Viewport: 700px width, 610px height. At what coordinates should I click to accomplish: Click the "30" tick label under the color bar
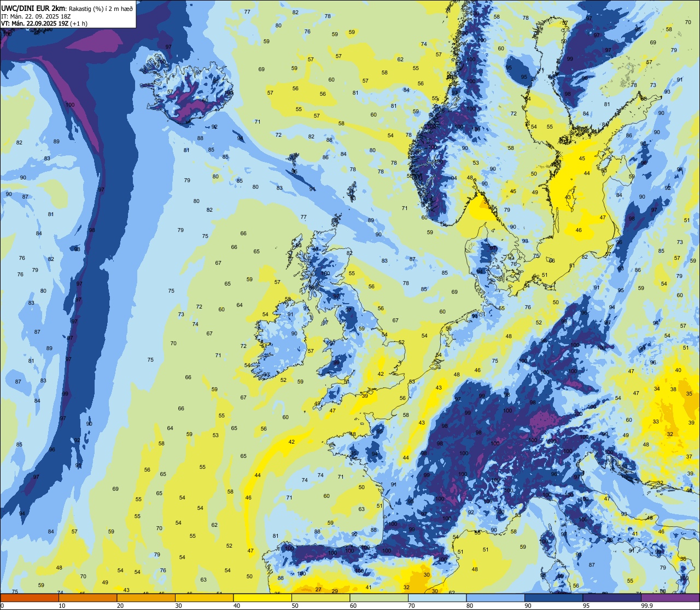coord(178,606)
